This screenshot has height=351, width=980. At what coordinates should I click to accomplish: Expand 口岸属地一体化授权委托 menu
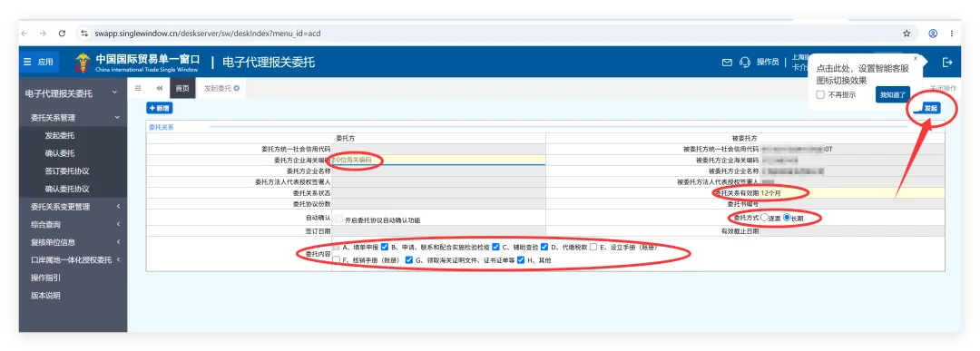click(73, 259)
